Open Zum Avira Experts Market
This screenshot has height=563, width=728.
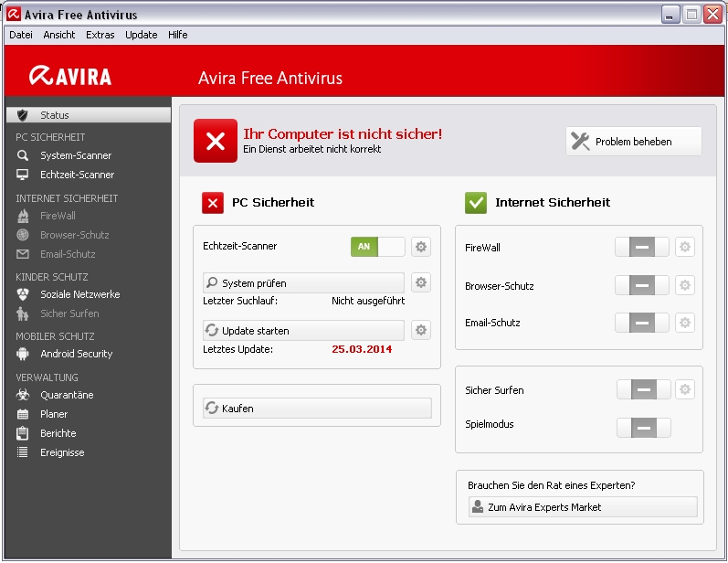pos(583,507)
